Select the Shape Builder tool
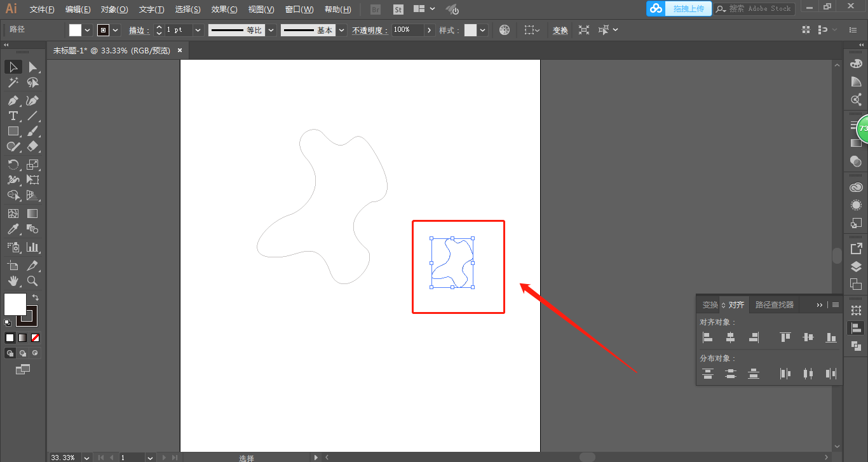 [13, 195]
